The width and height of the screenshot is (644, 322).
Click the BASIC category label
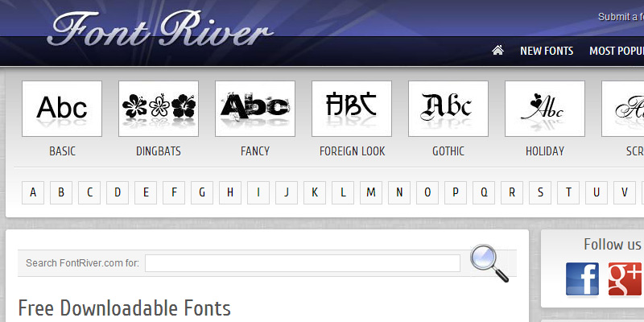click(63, 151)
